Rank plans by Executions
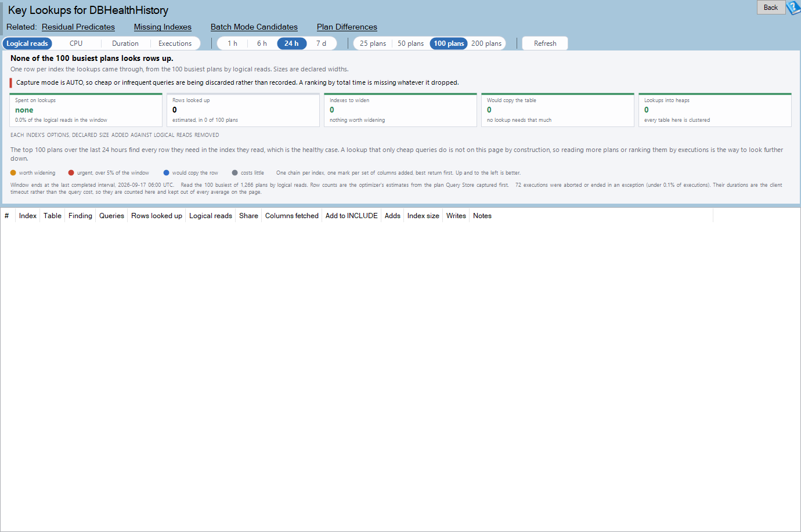This screenshot has width=801, height=532. coord(175,44)
